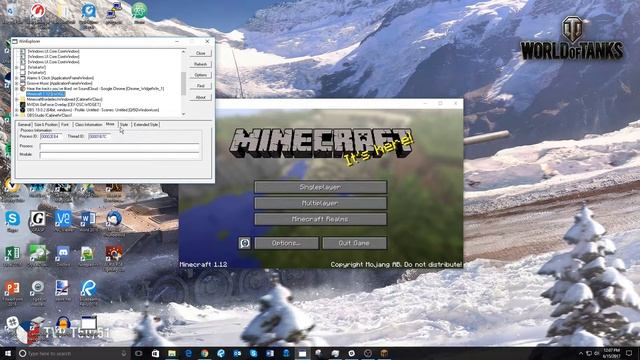Click the window list scrollbar thumb
Image resolution: width=640 pixels, height=360 pixels.
183,83
